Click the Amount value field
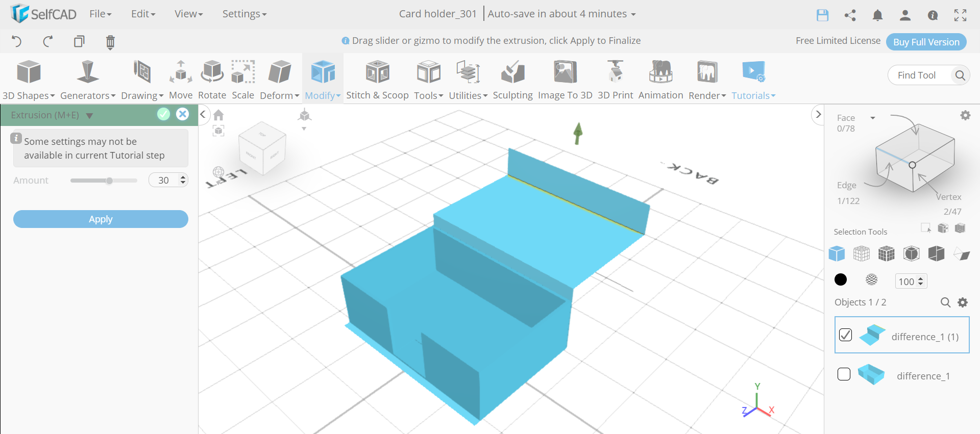980x434 pixels. [163, 180]
